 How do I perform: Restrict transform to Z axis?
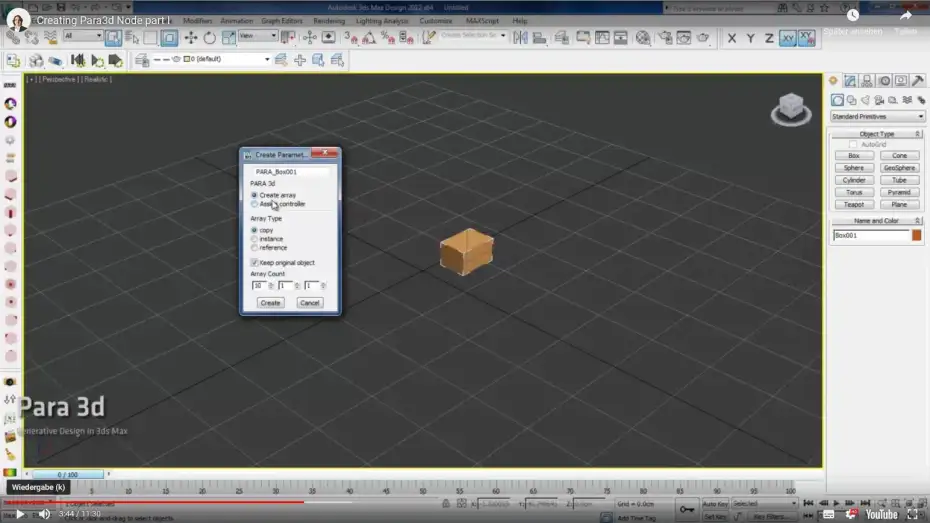(769, 38)
